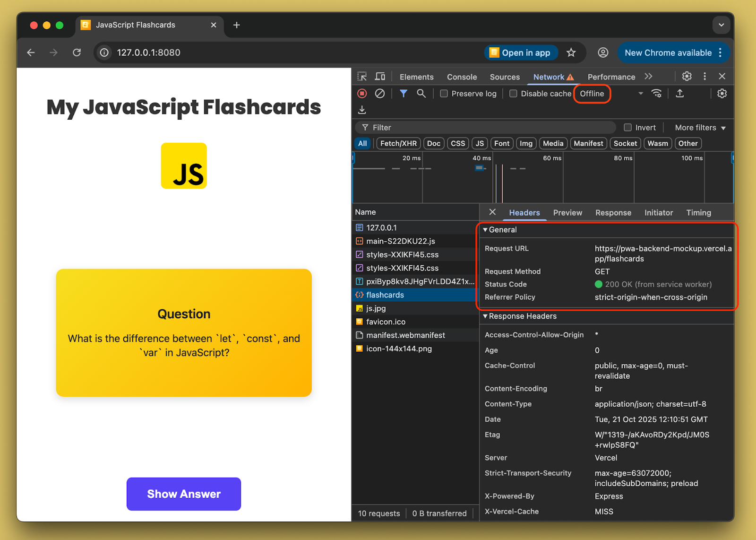Enable Disable cache checkbox
756x540 pixels.
click(513, 94)
